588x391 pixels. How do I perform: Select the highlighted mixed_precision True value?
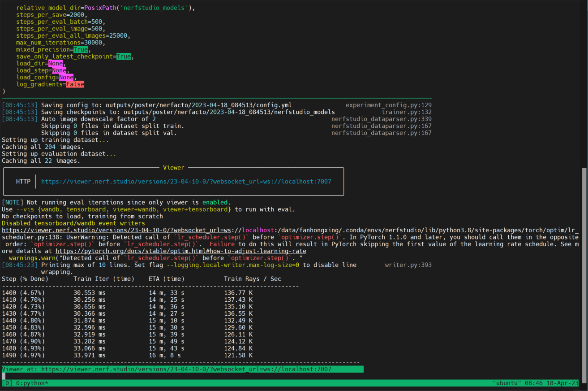(x=81, y=49)
